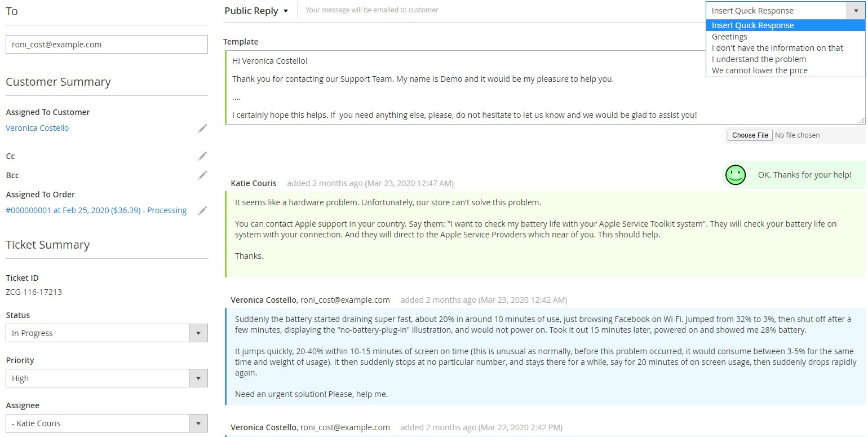Click the green smiley face icon
The width and height of the screenshot is (868, 437).
(x=736, y=175)
